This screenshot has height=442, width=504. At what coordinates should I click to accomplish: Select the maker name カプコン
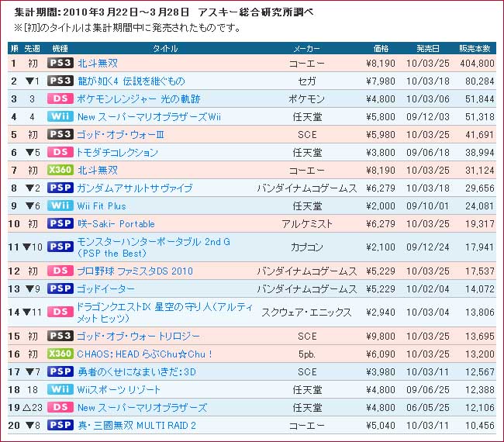[307, 247]
